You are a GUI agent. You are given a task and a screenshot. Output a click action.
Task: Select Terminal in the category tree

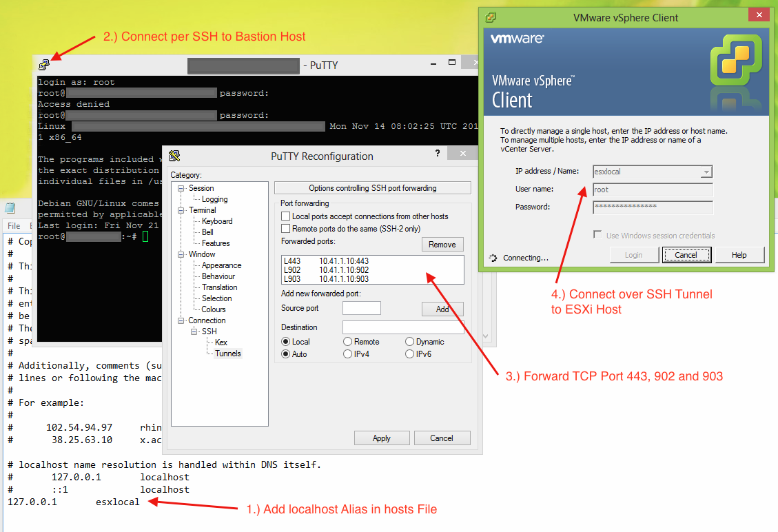(x=203, y=210)
